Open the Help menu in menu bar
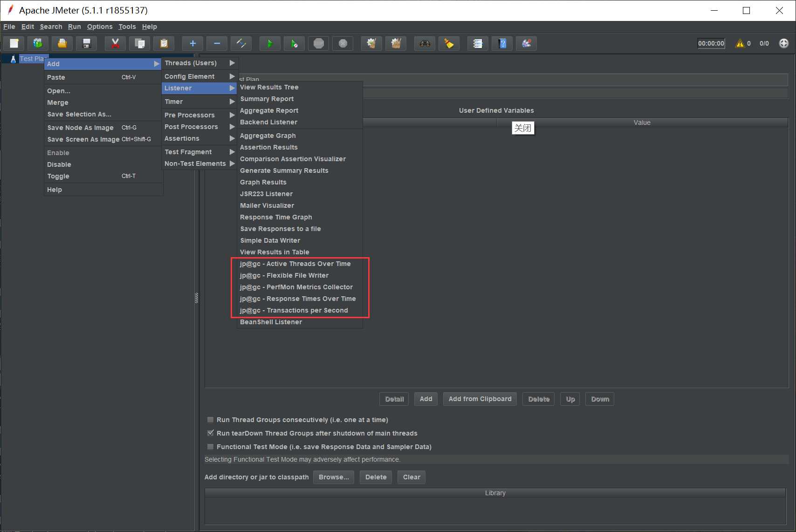This screenshot has width=796, height=532. click(150, 27)
